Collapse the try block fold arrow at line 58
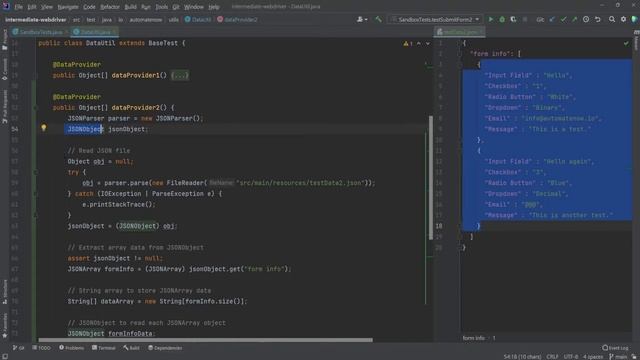The width and height of the screenshot is (640, 360). (36, 172)
